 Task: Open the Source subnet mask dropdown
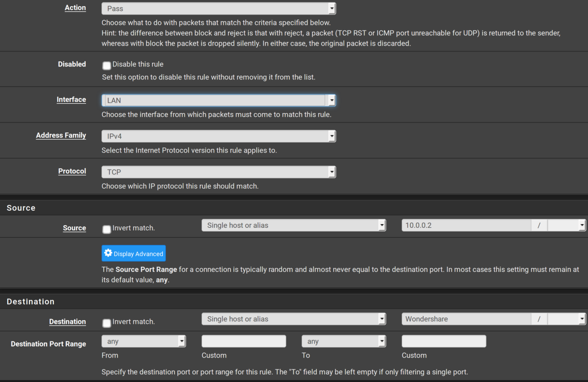click(x=566, y=225)
